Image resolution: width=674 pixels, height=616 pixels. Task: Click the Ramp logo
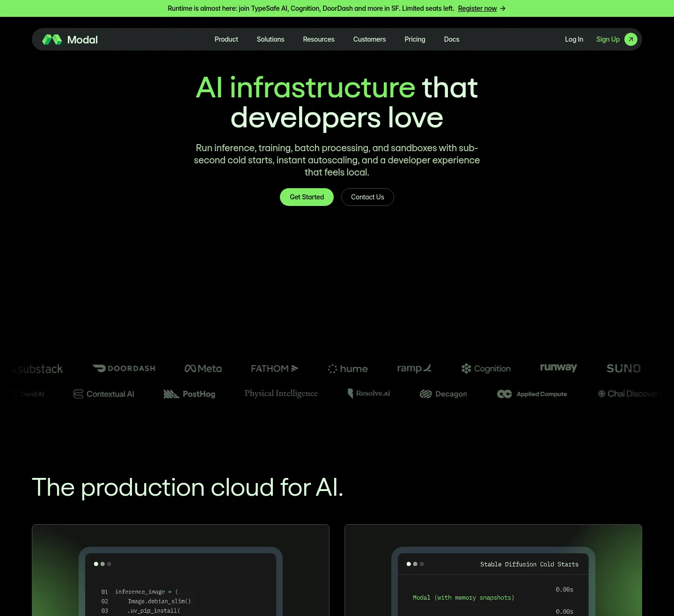[414, 368]
